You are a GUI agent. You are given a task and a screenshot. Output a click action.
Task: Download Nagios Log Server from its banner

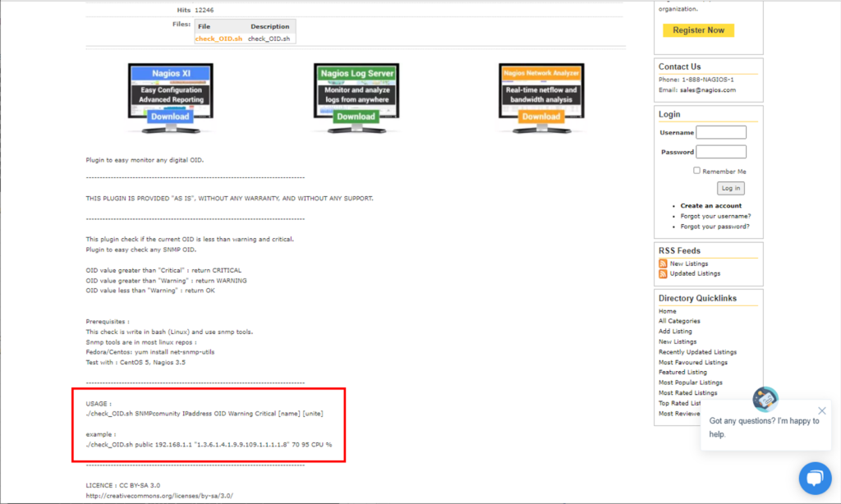(x=356, y=117)
